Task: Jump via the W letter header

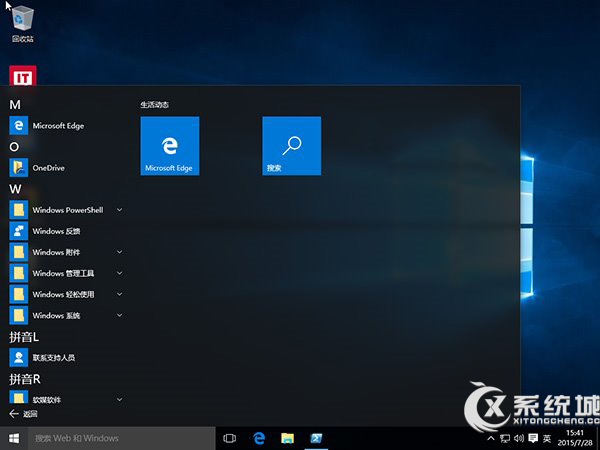Action: click(15, 189)
